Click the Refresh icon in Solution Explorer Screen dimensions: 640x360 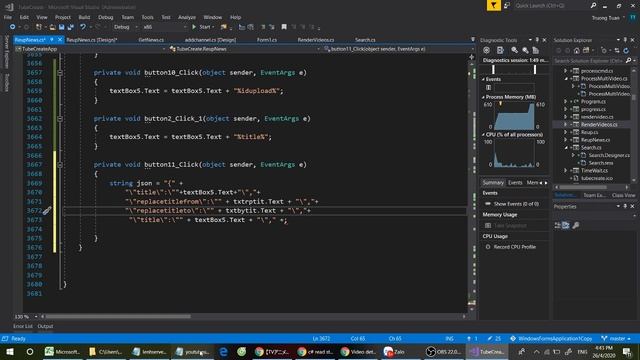click(x=626, y=51)
